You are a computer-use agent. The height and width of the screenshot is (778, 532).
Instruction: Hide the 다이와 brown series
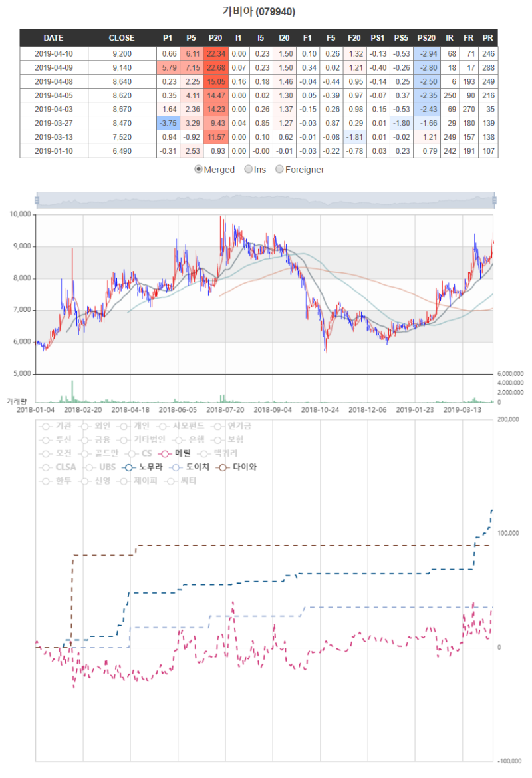coord(236,467)
